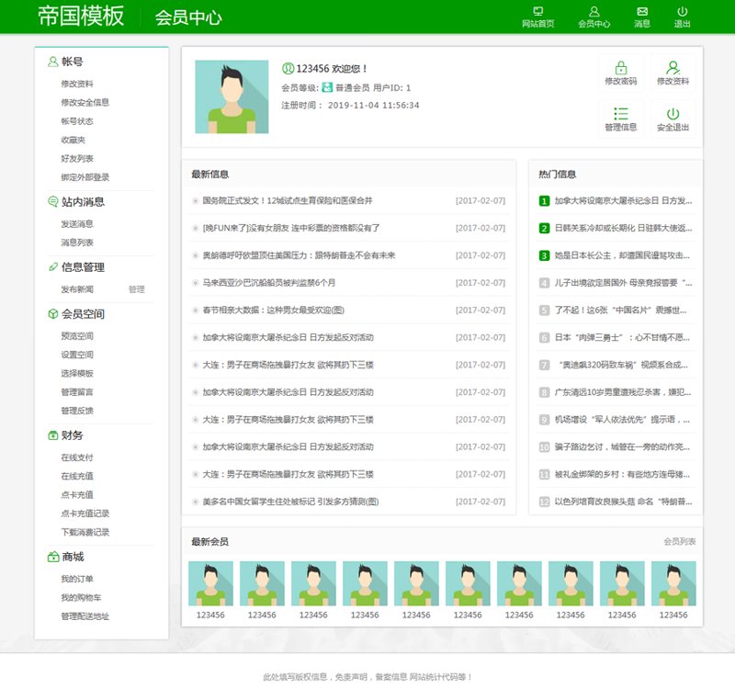
Task: Open 绑定外部登录 in sidebar
Action: point(85,177)
